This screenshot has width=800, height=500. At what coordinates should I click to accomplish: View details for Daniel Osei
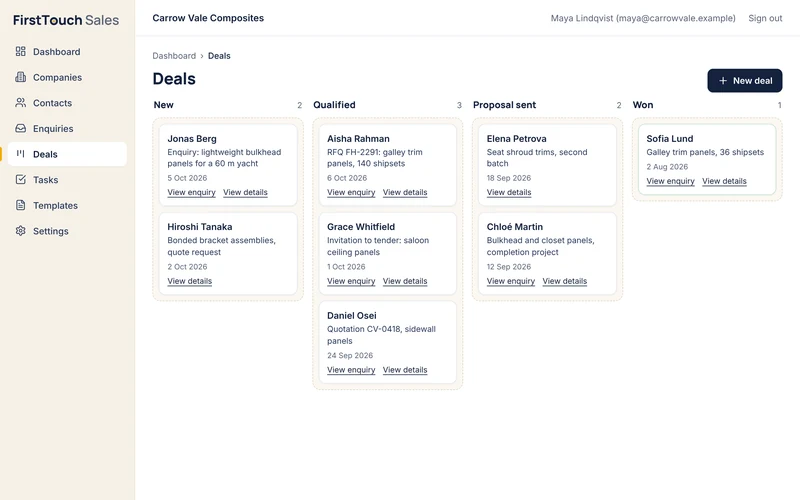[405, 370]
